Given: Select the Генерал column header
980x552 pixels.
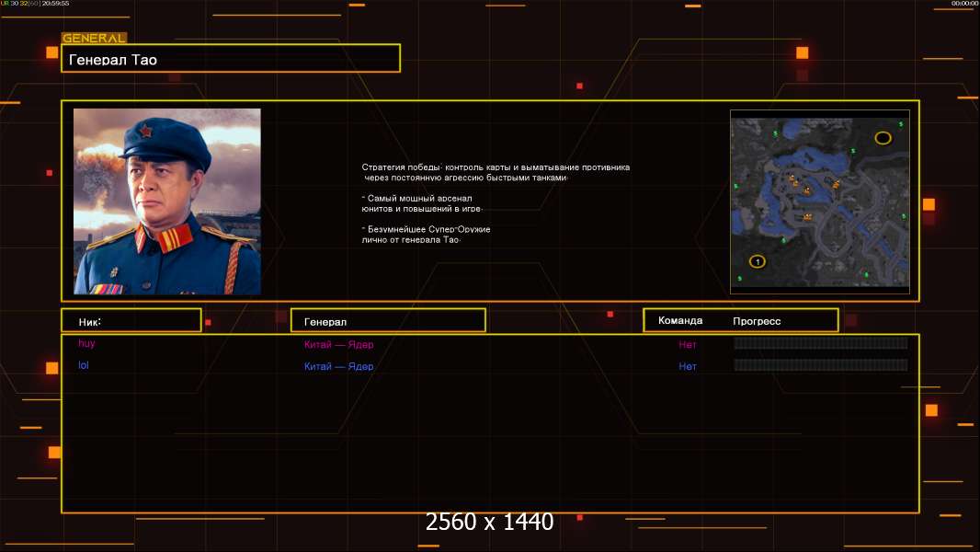Looking at the screenshot, I should tap(388, 320).
